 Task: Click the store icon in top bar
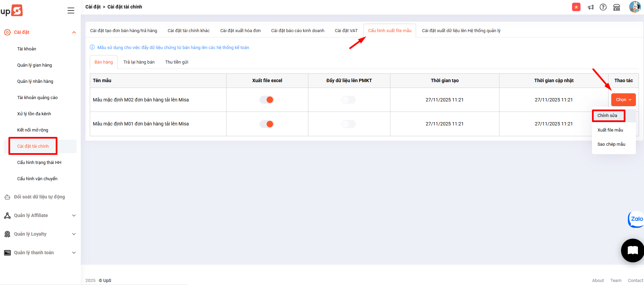(x=617, y=7)
